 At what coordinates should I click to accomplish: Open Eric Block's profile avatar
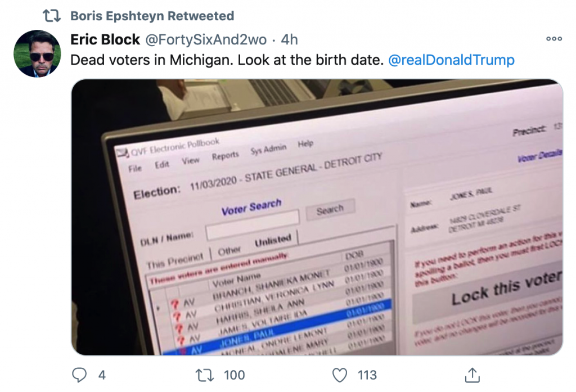click(37, 53)
